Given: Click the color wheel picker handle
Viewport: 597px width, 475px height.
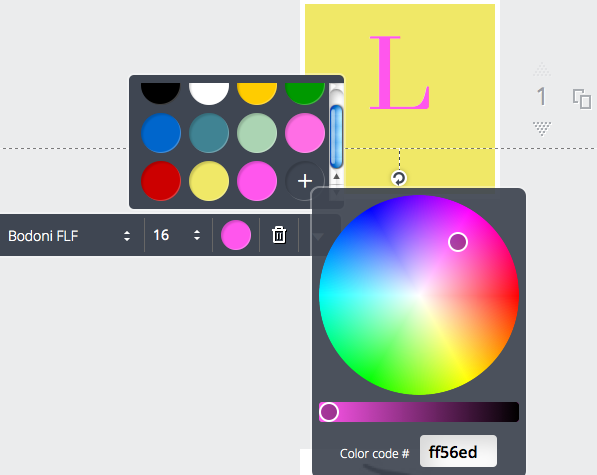Looking at the screenshot, I should tap(458, 242).
